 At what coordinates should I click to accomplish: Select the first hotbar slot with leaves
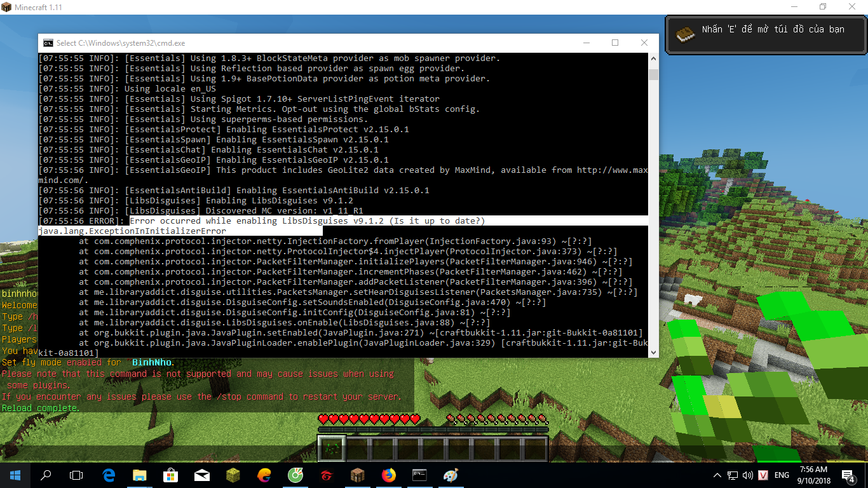332,449
